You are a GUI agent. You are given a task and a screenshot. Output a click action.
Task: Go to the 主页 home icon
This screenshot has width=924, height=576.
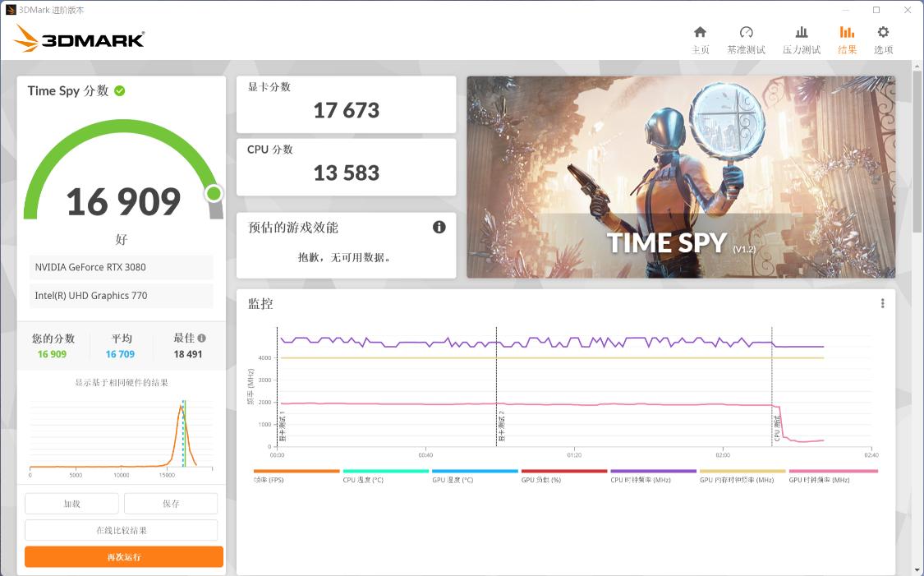coord(700,33)
